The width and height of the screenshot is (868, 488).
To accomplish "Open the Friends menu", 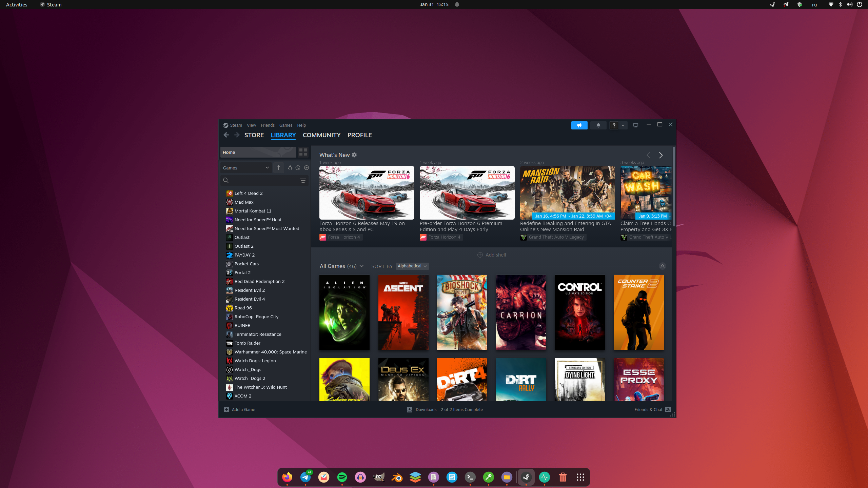I will click(x=268, y=125).
